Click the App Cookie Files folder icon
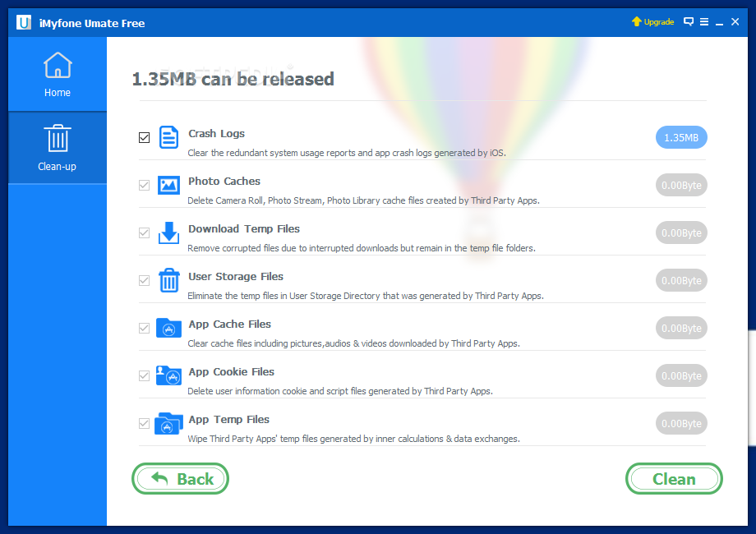The width and height of the screenshot is (756, 534). [x=168, y=375]
